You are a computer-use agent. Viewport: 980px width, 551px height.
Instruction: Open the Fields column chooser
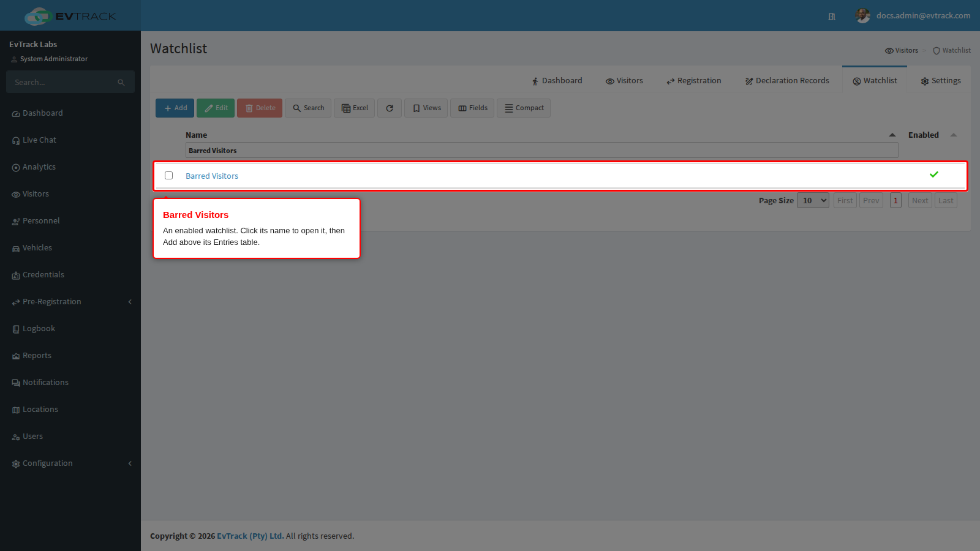point(472,108)
